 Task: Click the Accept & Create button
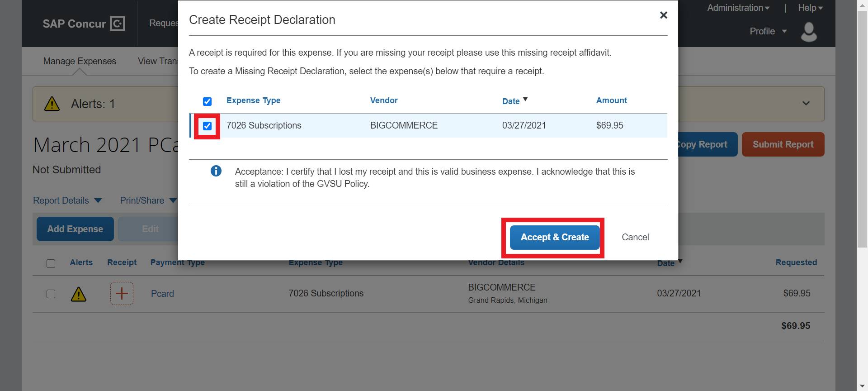[x=554, y=238]
